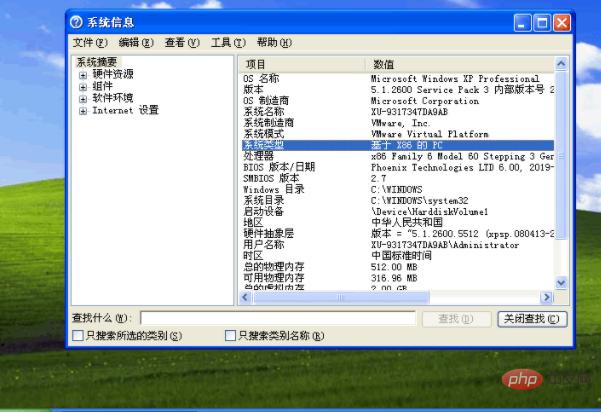The image size is (601, 412).
Task: Click the horizontal scrollbar right arrow
Action: [546, 297]
